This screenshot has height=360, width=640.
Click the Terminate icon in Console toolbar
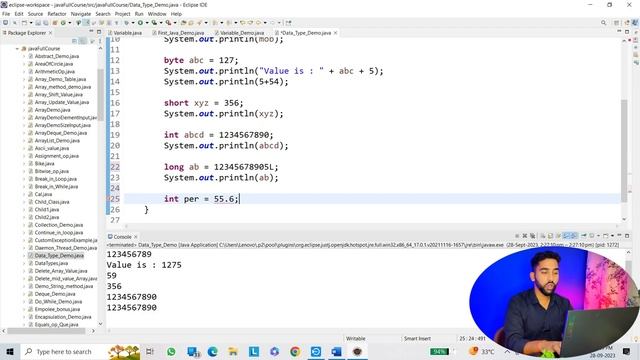click(517, 236)
